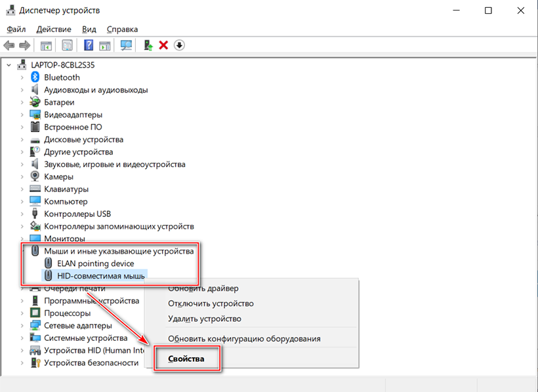Select Отключить устройство in context menu
This screenshot has width=538, height=392.
tap(211, 304)
